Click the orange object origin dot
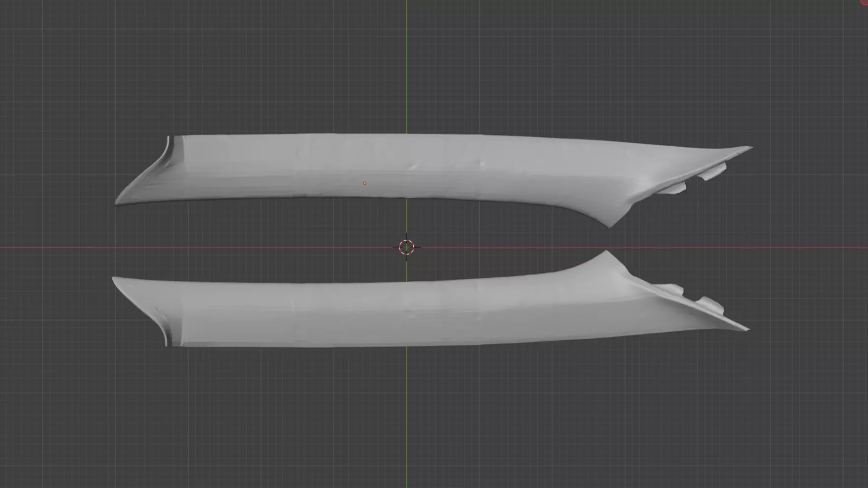Viewport: 868px width, 488px height. [365, 183]
